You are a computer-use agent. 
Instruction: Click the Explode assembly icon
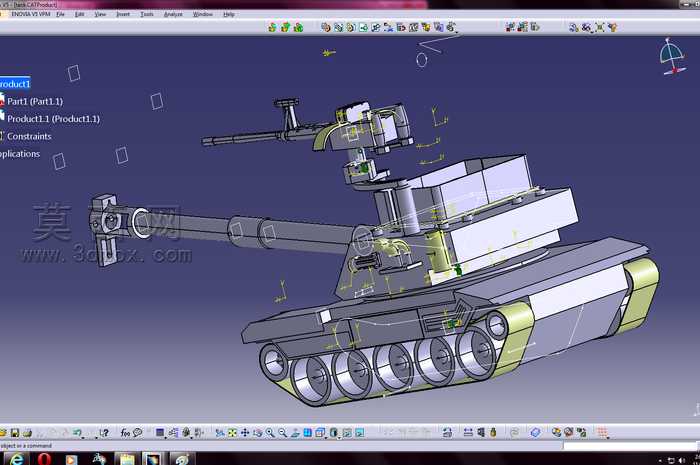[x=599, y=28]
